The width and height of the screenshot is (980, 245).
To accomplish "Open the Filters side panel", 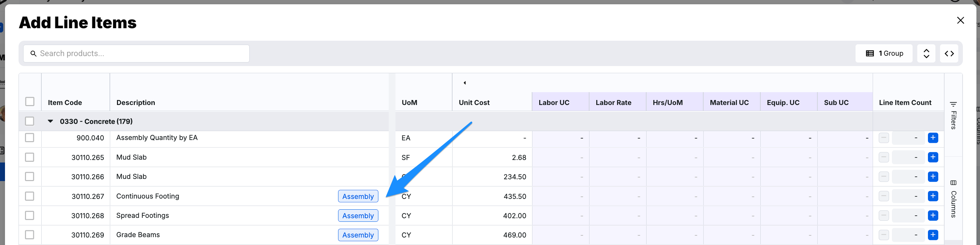I will 953,115.
